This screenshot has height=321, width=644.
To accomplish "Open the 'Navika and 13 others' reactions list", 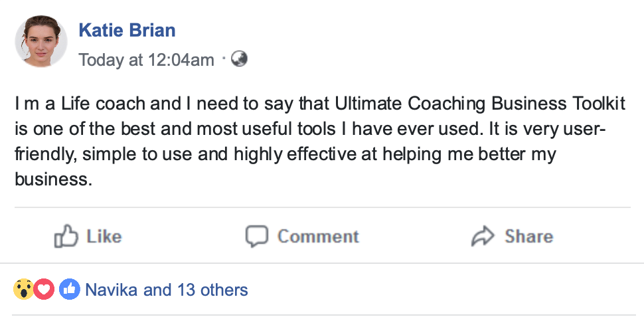I will pyautogui.click(x=166, y=290).
